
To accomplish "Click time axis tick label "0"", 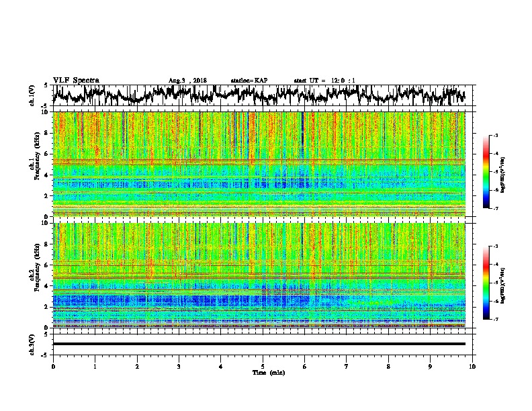I will 53,367.
